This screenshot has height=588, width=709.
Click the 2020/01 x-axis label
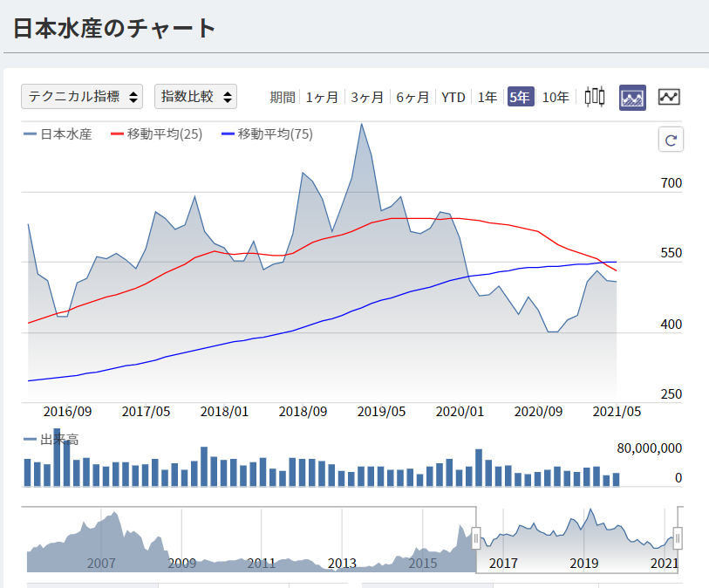pyautogui.click(x=460, y=412)
